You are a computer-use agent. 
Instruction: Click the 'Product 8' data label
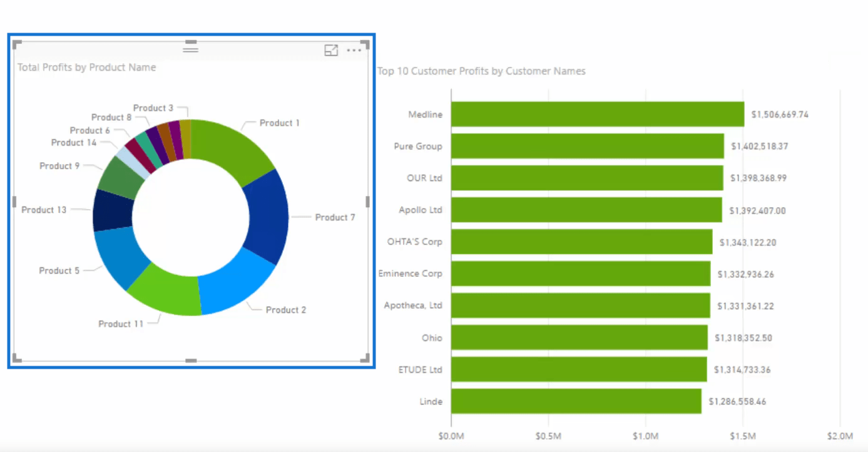pos(111,117)
